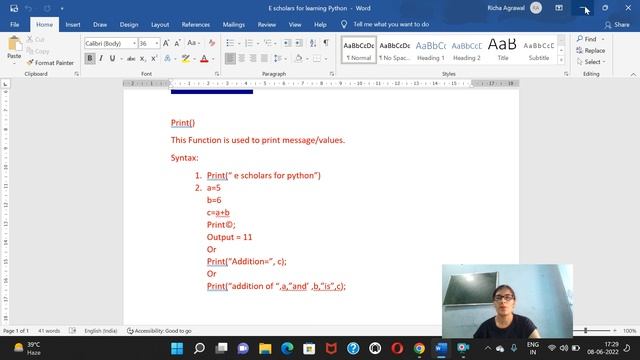
Task: Open the Select dropdown in Editing group
Action: coord(591,62)
